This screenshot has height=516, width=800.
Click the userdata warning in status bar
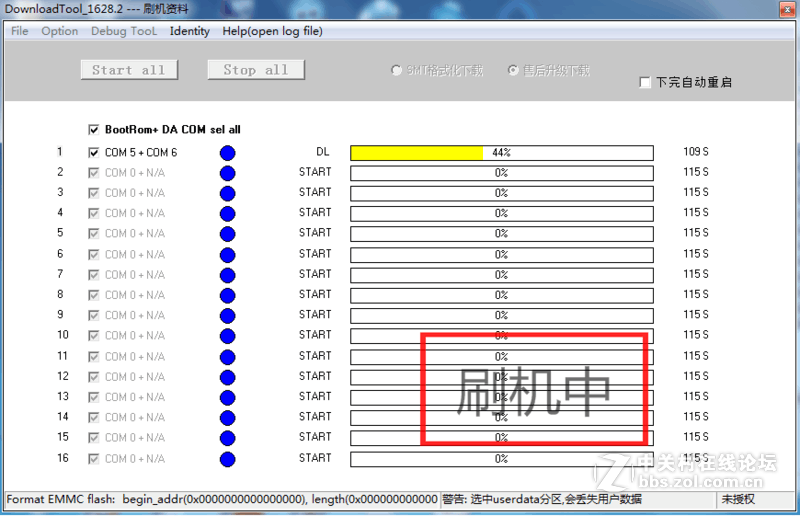[542, 499]
